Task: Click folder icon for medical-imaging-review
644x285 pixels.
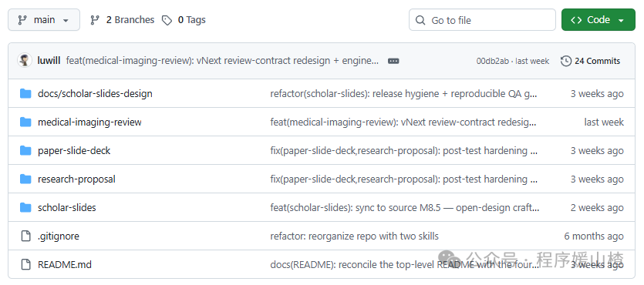Action: pos(25,122)
